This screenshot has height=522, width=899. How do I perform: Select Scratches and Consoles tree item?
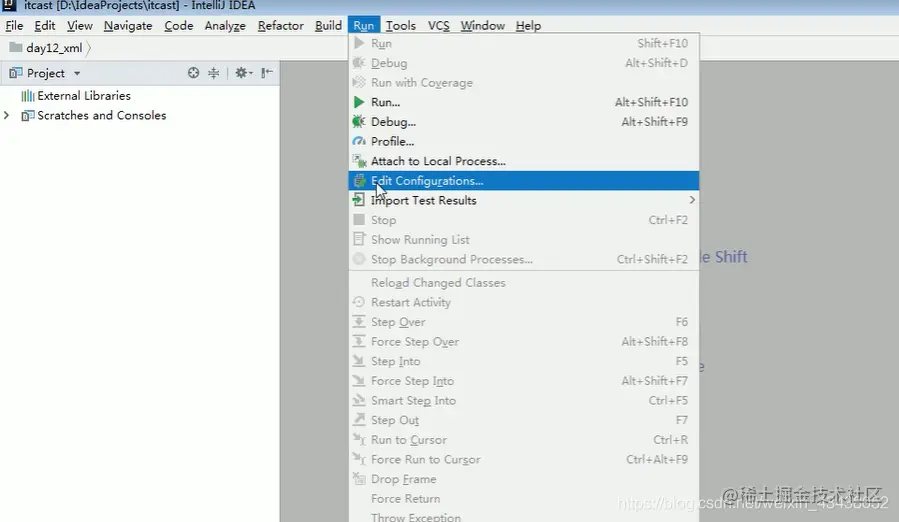[x=101, y=115]
